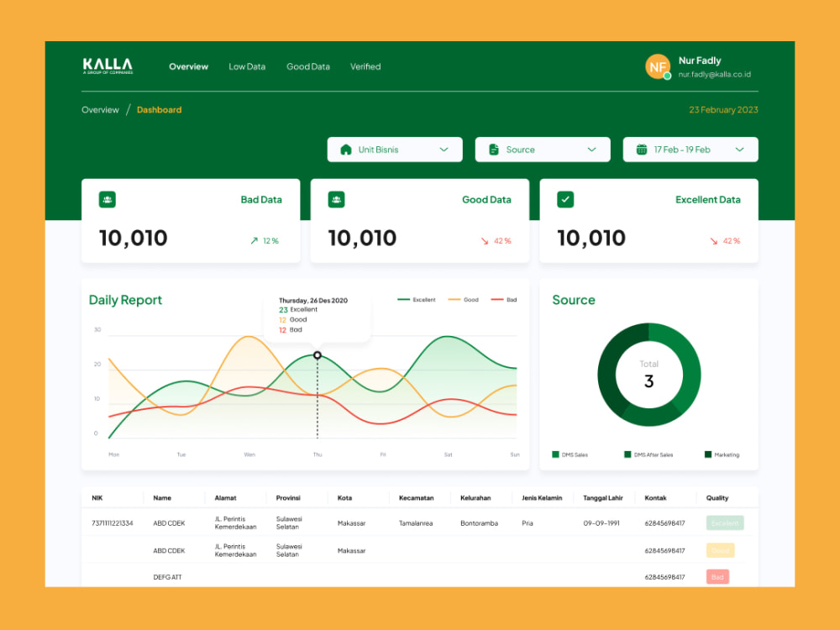The height and width of the screenshot is (630, 840).
Task: Open the 17 Feb - 19 Feb date dropdown
Action: [x=690, y=150]
